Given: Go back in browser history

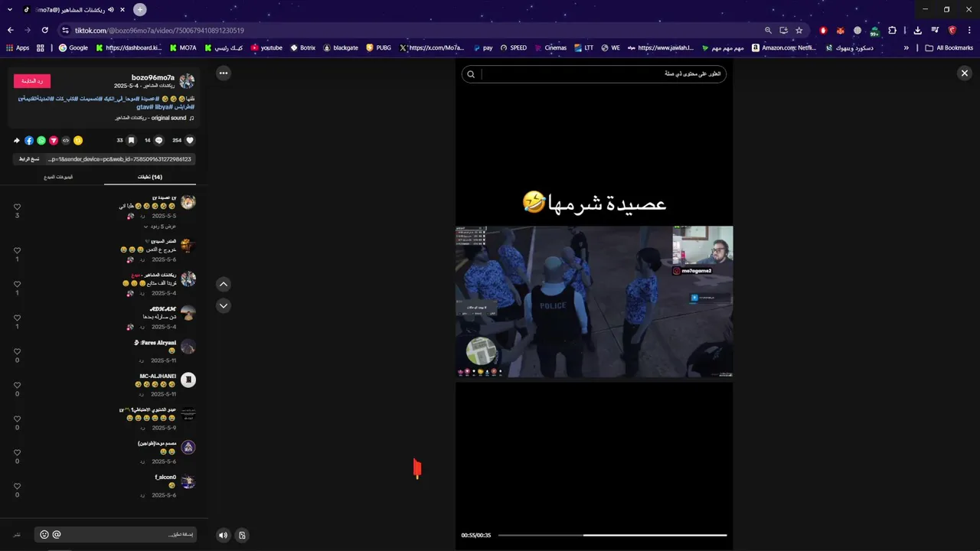Looking at the screenshot, I should point(11,30).
